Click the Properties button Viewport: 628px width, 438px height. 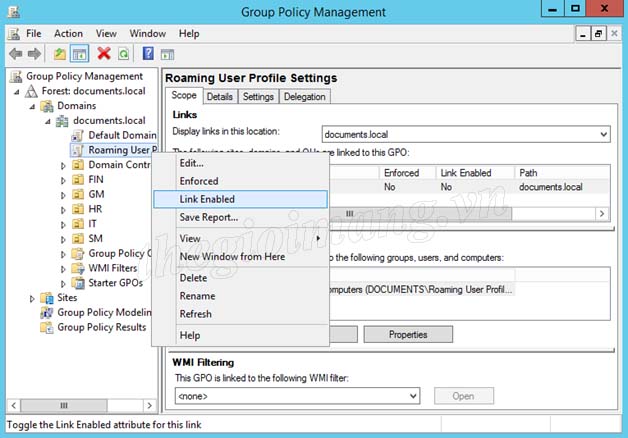tap(408, 334)
